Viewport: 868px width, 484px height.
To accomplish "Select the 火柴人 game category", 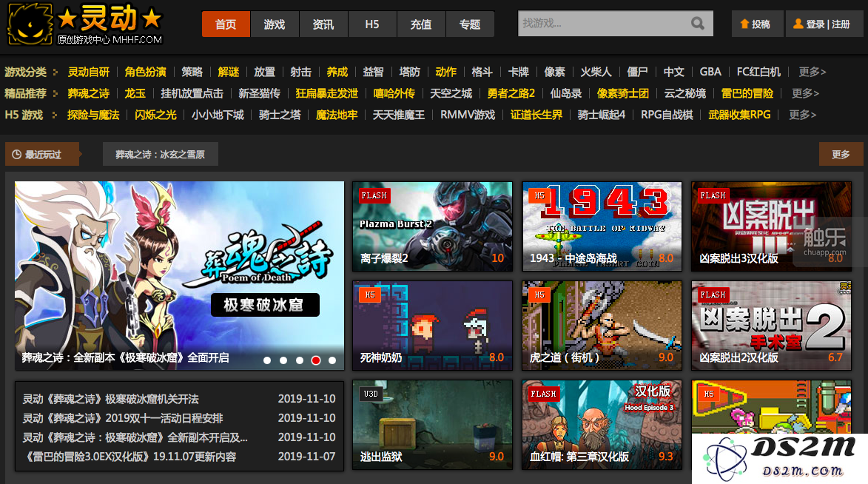I will pyautogui.click(x=596, y=72).
